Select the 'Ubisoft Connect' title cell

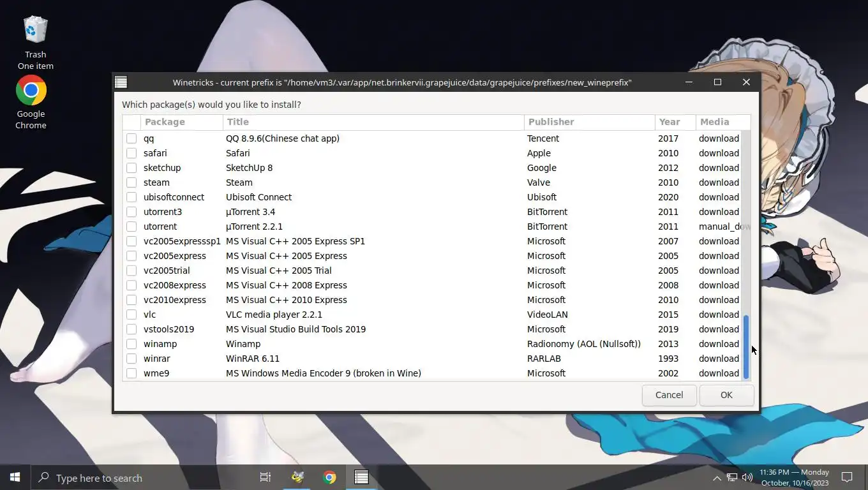258,197
